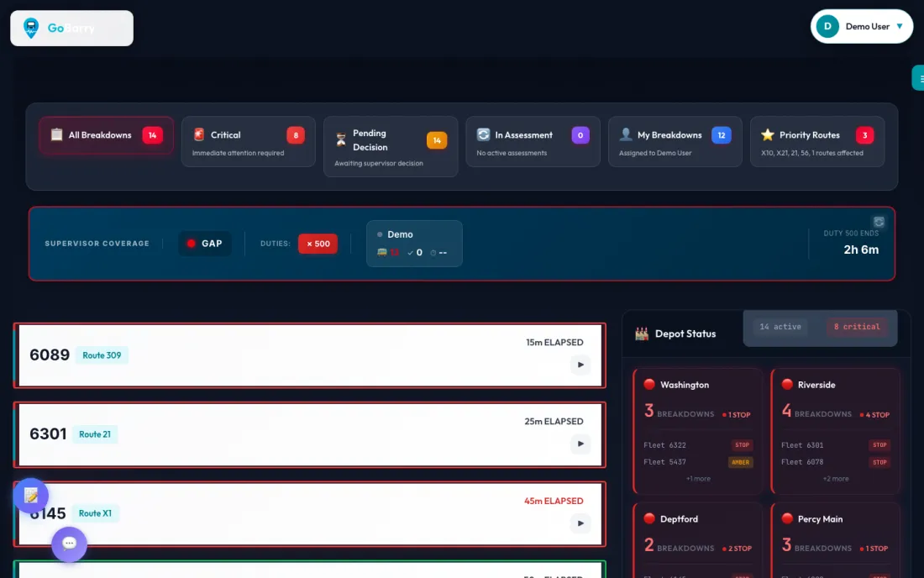Open the My Breakdowns tab
Screen dimensions: 924x578
(x=675, y=141)
